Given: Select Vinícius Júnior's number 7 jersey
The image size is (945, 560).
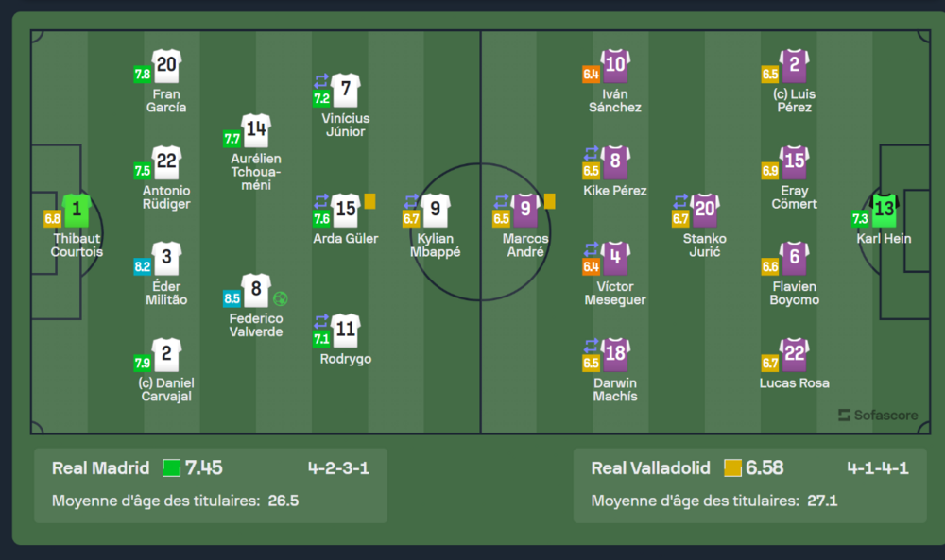Looking at the screenshot, I should (346, 90).
